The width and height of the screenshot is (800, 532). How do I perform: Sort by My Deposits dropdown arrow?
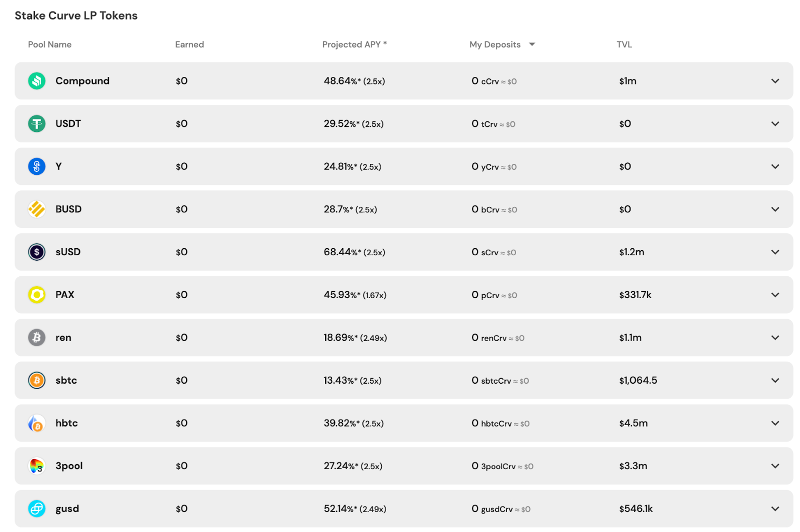[532, 44]
